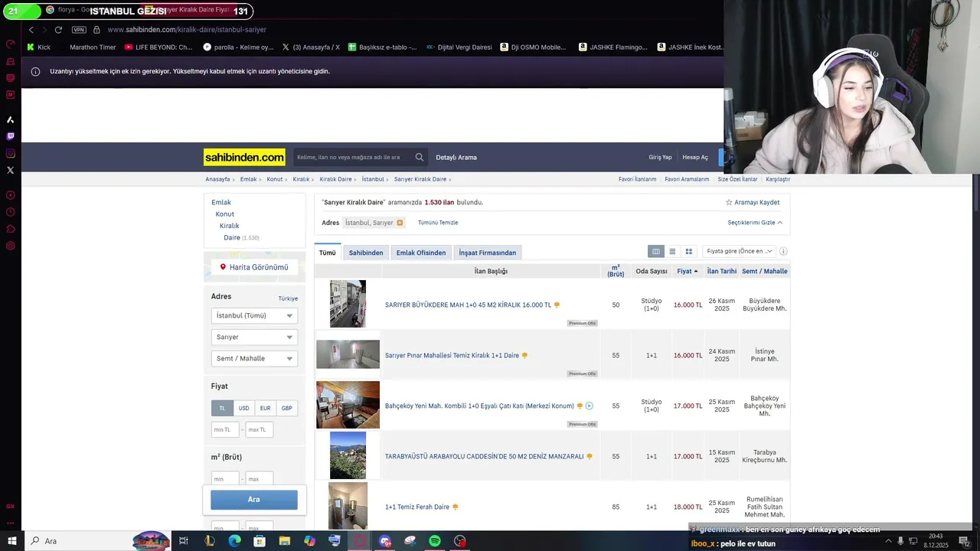The height and width of the screenshot is (551, 980).
Task: Open Opera sidebar settings gear
Action: coord(11,246)
